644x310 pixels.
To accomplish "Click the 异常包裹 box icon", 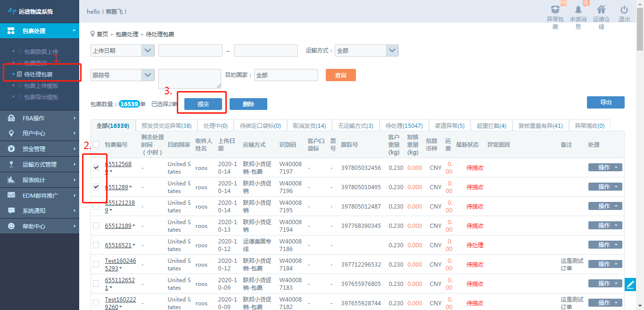I will 555,9.
